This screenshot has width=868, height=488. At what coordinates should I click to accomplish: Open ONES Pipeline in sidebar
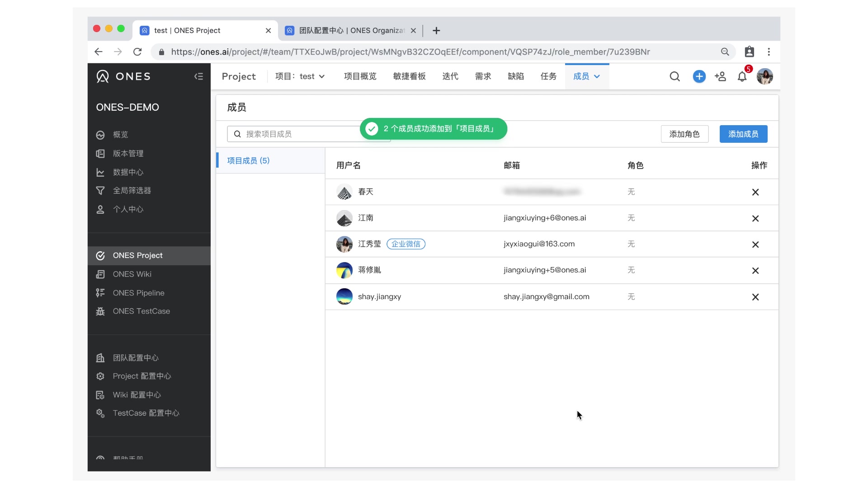pyautogui.click(x=138, y=293)
